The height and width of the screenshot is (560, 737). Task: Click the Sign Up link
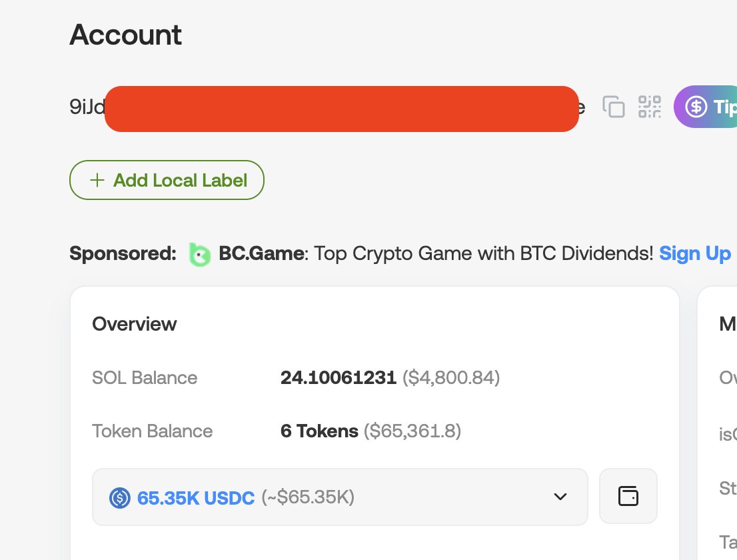(695, 253)
